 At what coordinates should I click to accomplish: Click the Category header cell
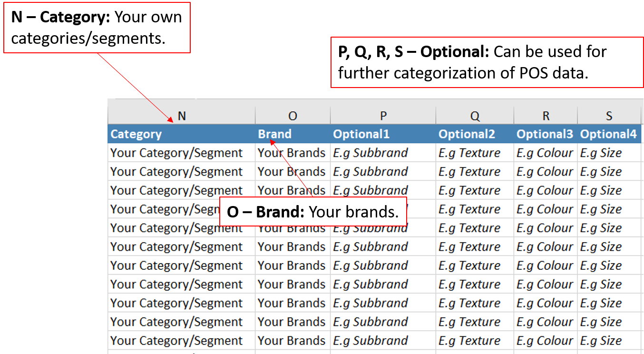tap(181, 134)
